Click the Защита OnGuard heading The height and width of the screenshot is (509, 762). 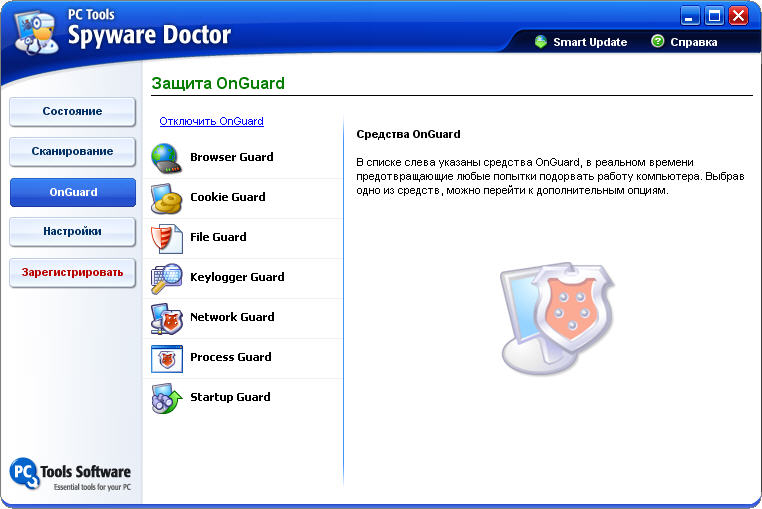(x=218, y=83)
